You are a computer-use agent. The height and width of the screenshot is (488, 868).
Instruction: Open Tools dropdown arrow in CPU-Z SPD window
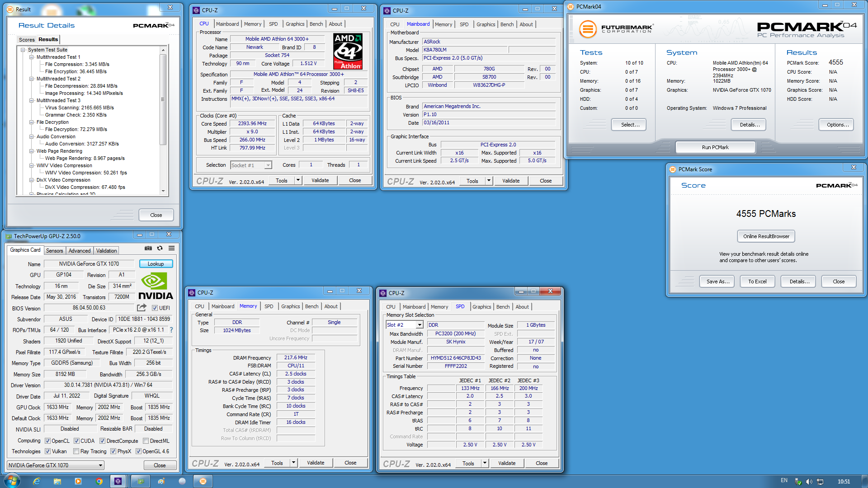(x=484, y=463)
